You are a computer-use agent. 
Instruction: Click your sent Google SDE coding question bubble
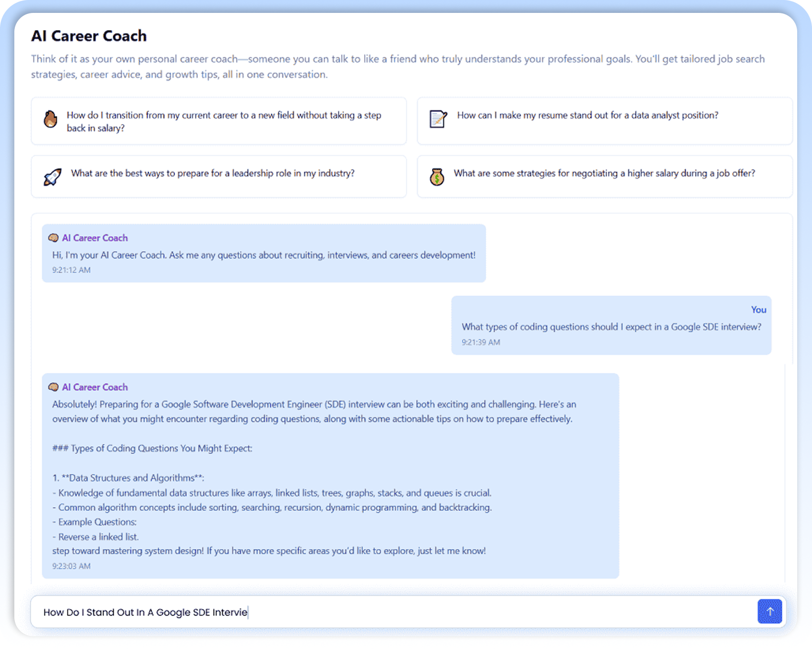click(611, 327)
